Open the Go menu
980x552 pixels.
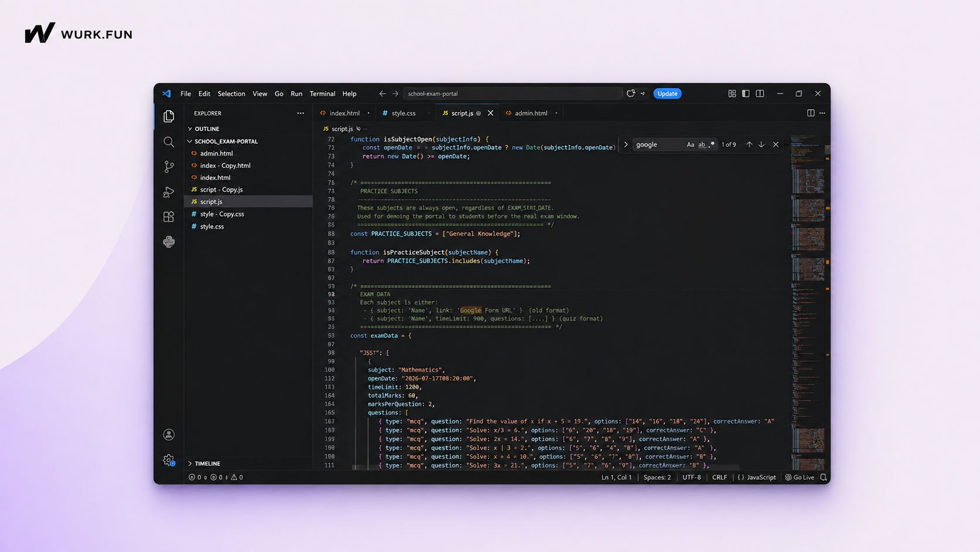[279, 94]
